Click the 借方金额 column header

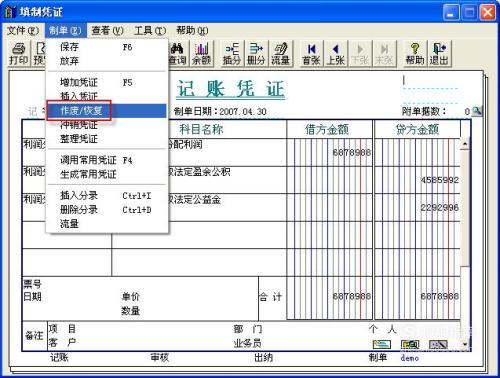coord(327,129)
